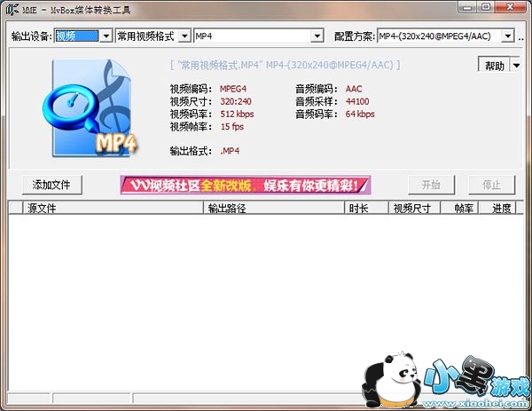Screen dimensions: 532x411
Task: Click the preset summary title text line
Action: [x=285, y=65]
